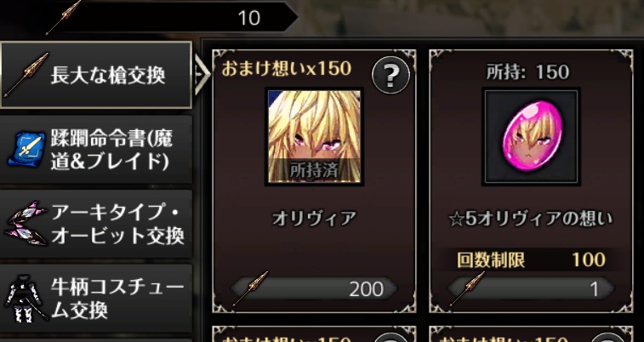Open the 牛柄コスチューム交換 tab
The height and width of the screenshot is (342, 644).
96,299
